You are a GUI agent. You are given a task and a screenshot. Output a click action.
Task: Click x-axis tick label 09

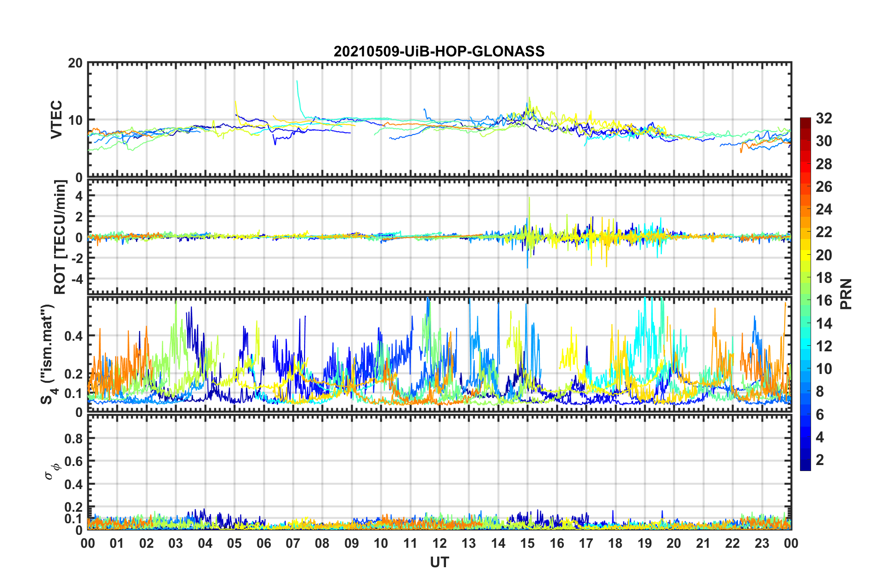point(352,543)
